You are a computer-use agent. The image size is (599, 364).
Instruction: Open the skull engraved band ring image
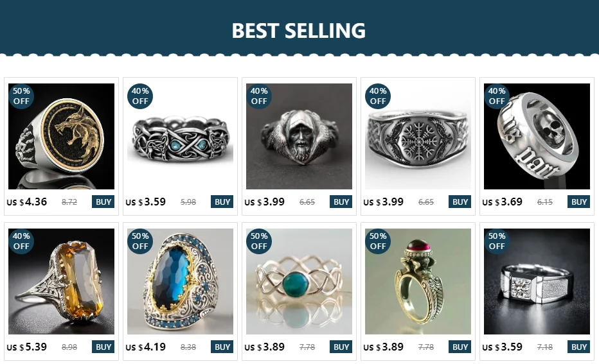(x=537, y=136)
